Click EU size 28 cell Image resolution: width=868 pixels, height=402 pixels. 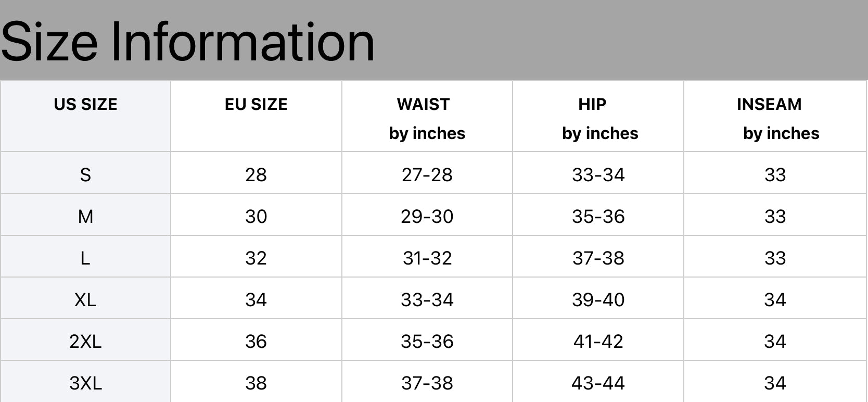pyautogui.click(x=256, y=175)
